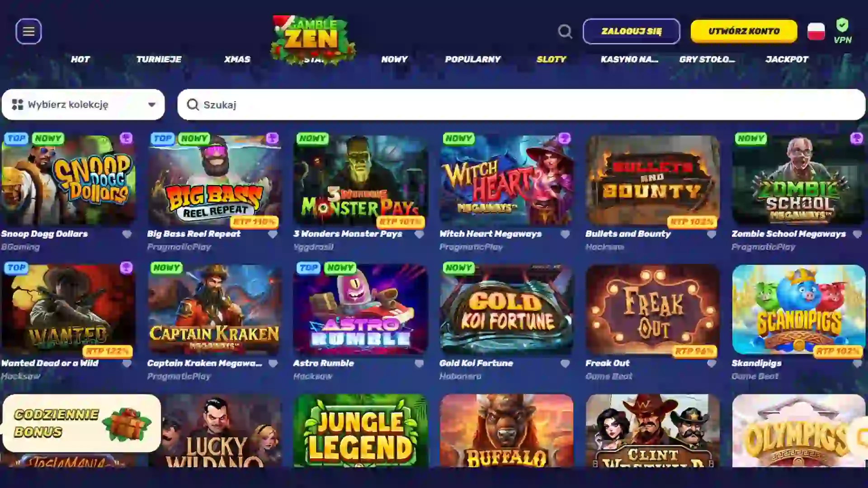Toggle favorite heart for Bullets and Bounty

[x=711, y=234]
